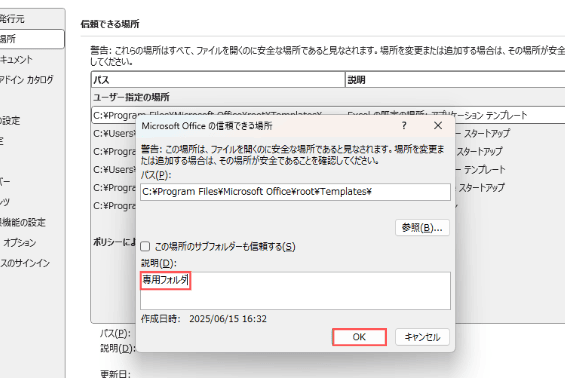Viewport: 565px width, 378px height.
Task: Close the Microsoft Office の信頼できる場所 dialog
Action: pos(438,125)
